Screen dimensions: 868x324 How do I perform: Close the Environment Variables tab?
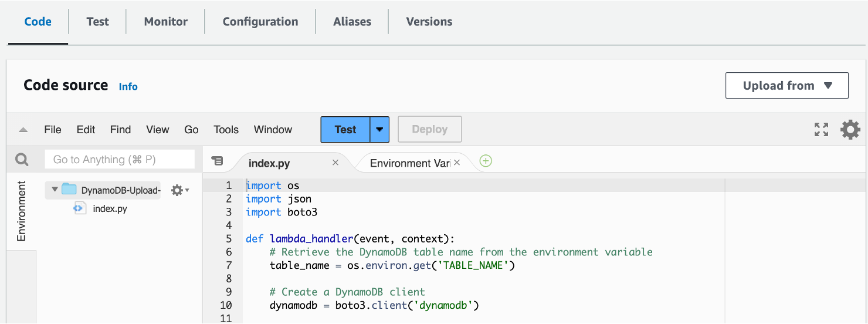pos(457,163)
